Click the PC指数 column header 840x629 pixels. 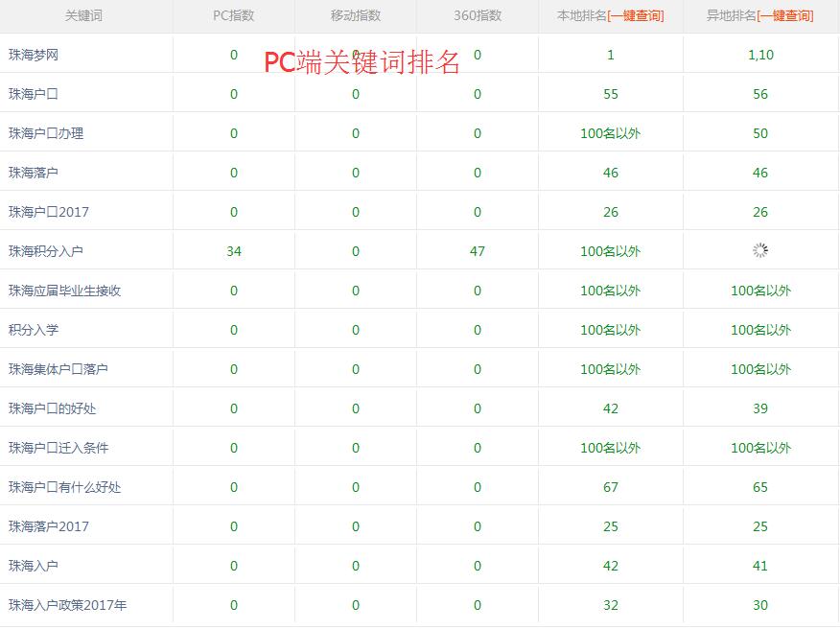(233, 15)
